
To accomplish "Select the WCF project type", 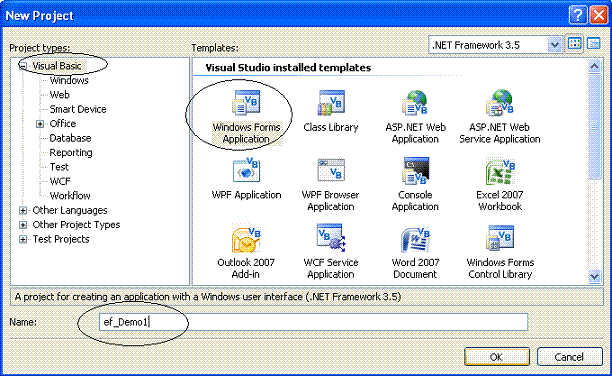I will point(60,181).
